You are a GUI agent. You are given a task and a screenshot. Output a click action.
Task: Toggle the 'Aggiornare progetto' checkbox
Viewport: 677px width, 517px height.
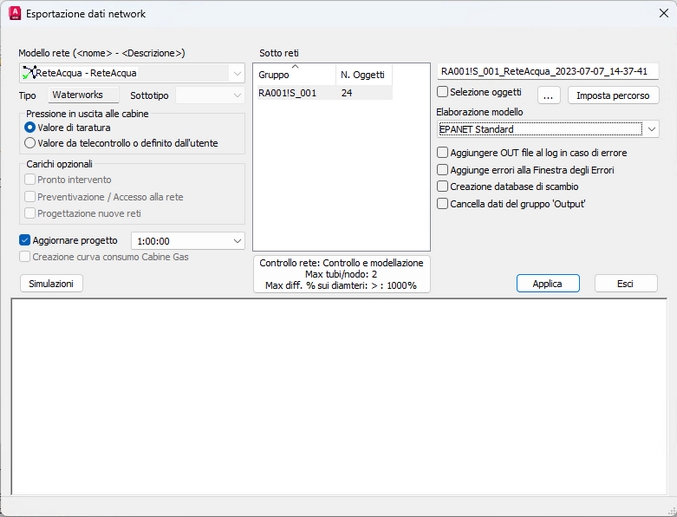(25, 240)
